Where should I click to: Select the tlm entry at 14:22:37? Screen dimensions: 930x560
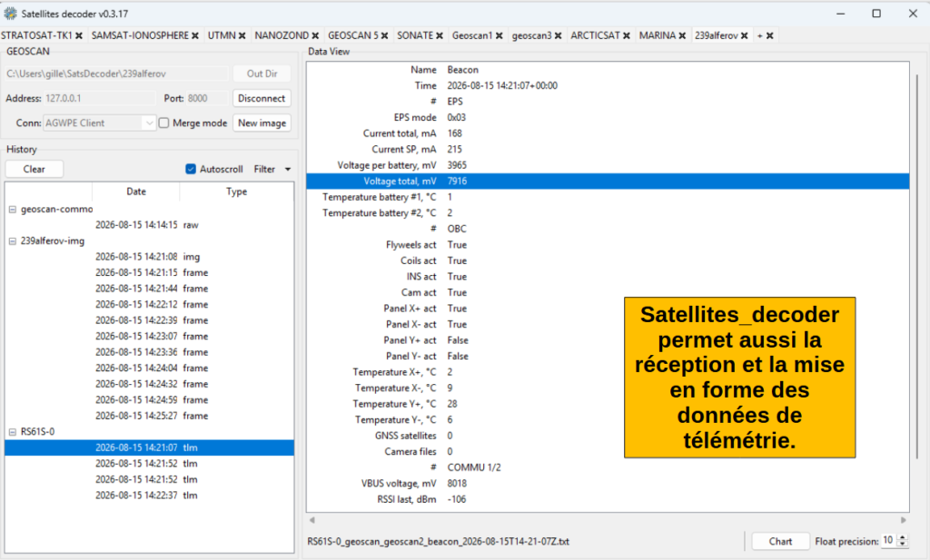click(x=149, y=496)
